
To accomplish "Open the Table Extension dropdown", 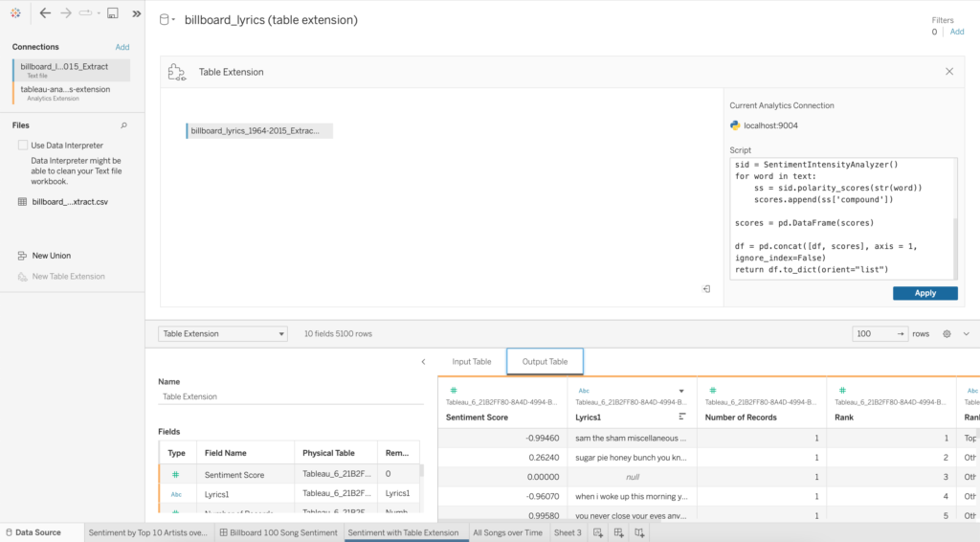I will tap(223, 334).
